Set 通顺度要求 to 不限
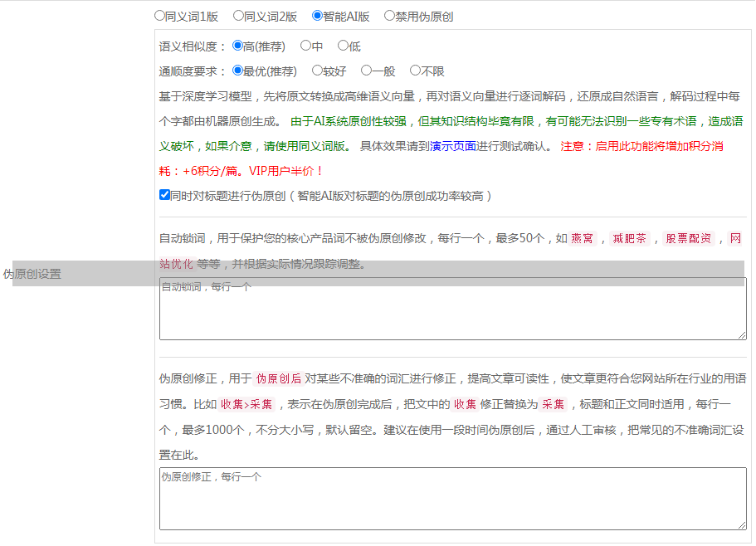Screen dimensions: 756x546 pyautogui.click(x=416, y=71)
